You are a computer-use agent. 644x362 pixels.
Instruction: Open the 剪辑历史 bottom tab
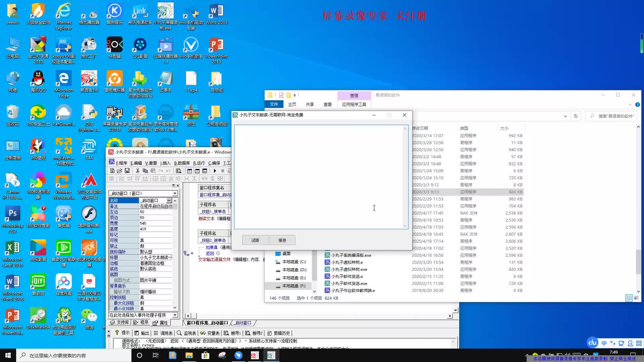click(x=279, y=333)
